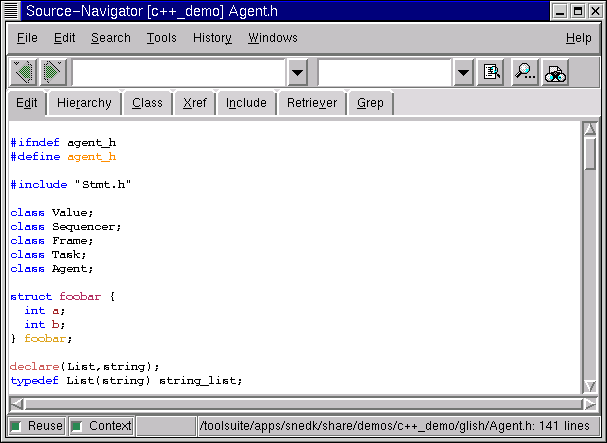Click the "class Task;" line
Image resolution: width=607 pixels, height=443 pixels.
[x=48, y=254]
